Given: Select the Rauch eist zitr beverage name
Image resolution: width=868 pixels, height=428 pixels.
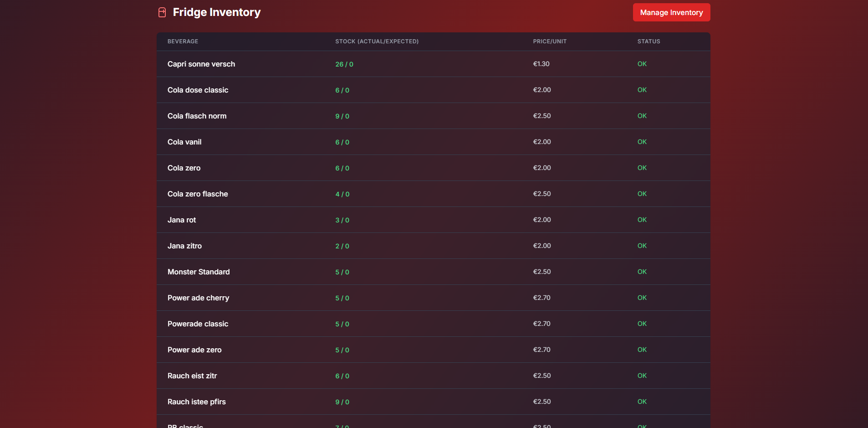Looking at the screenshot, I should [192, 376].
